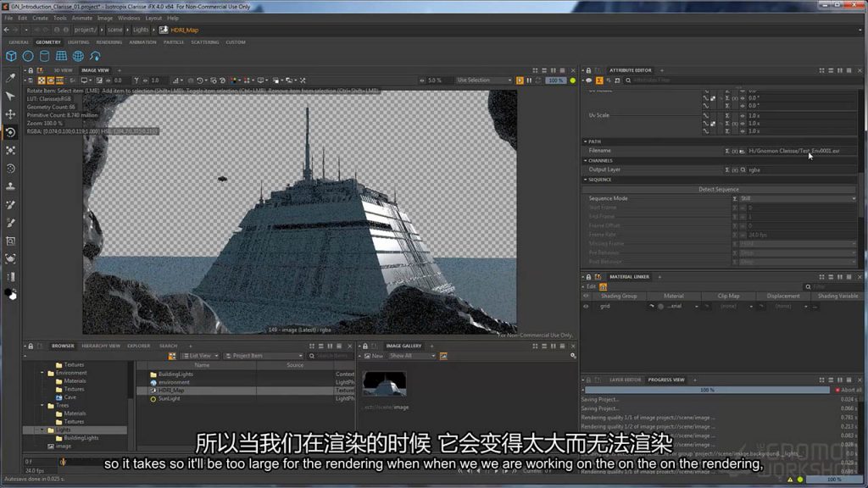Image resolution: width=868 pixels, height=488 pixels.
Task: Open the File menu
Action: point(8,18)
